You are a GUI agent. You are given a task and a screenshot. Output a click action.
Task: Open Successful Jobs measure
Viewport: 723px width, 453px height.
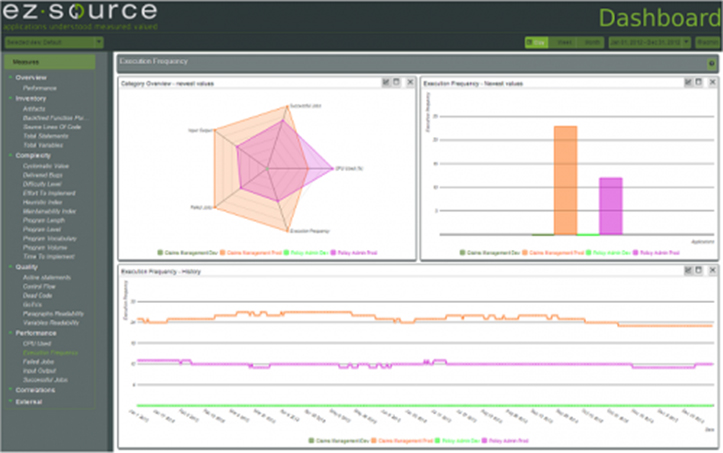[45, 380]
